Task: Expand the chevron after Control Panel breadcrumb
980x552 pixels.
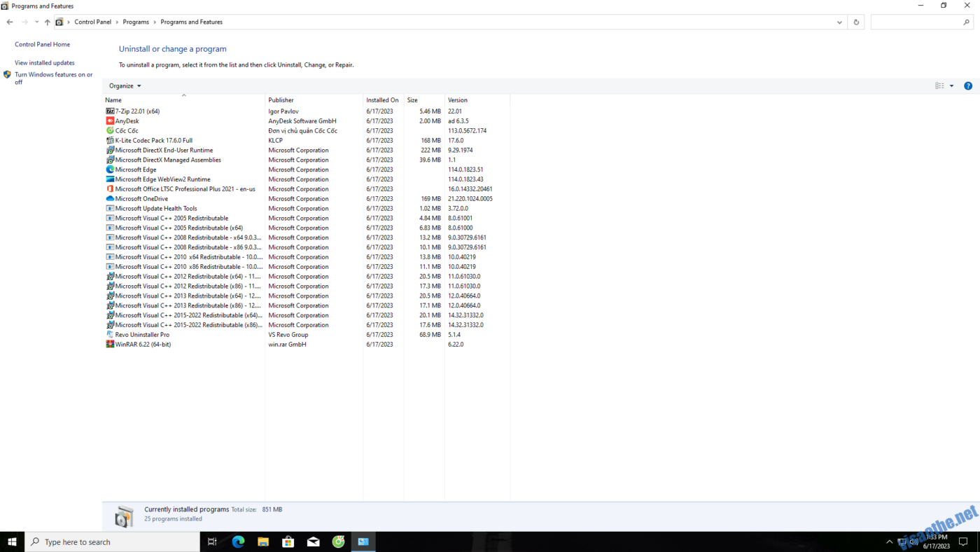Action: click(x=117, y=22)
